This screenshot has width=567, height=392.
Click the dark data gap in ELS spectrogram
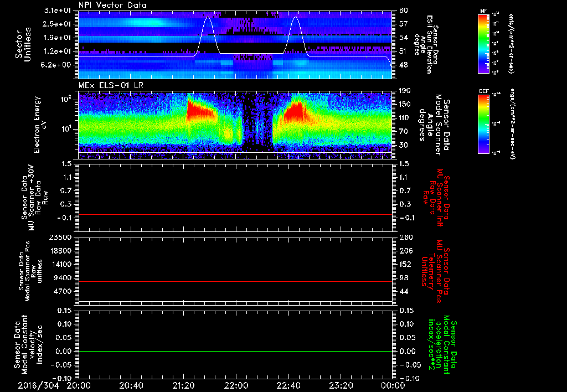click(x=257, y=123)
